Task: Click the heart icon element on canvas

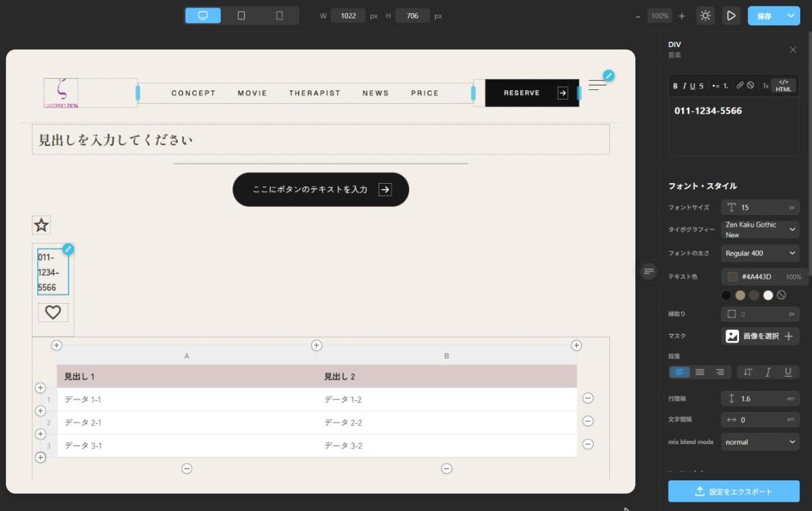Action: tap(53, 312)
